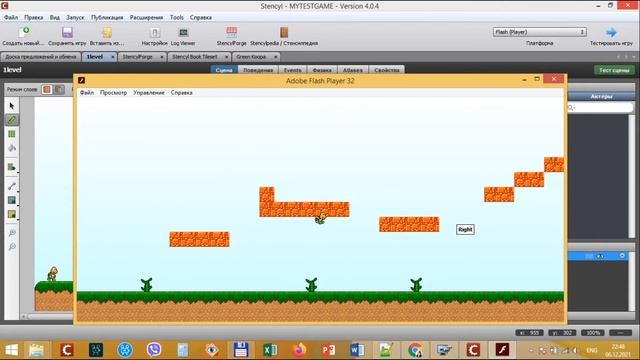Click the line tool below terrain icon
The height and width of the screenshot is (360, 640).
point(12,186)
